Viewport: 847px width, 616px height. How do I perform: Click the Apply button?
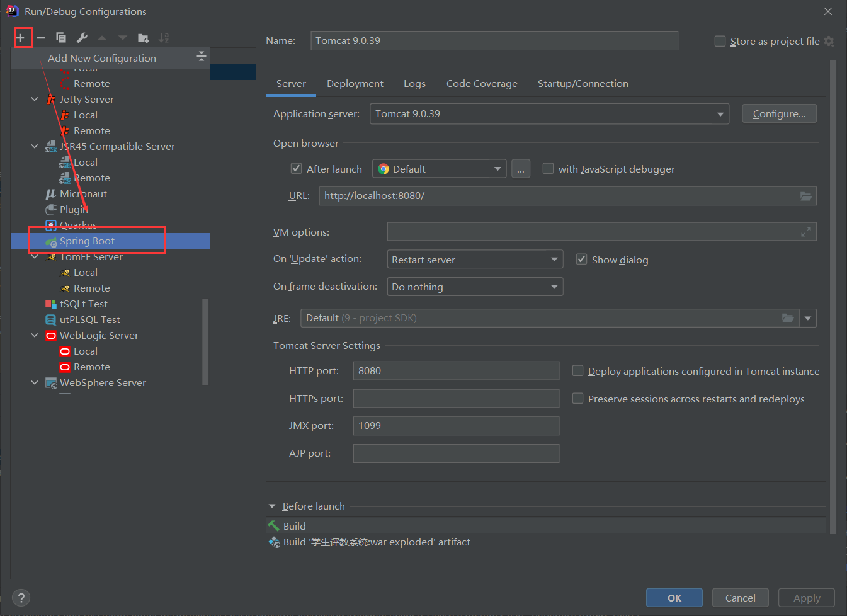(807, 598)
